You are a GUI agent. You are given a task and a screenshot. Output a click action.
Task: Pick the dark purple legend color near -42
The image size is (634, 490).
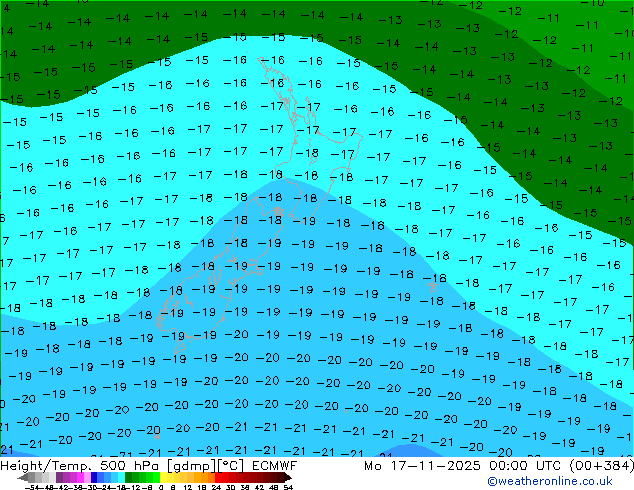point(59,477)
